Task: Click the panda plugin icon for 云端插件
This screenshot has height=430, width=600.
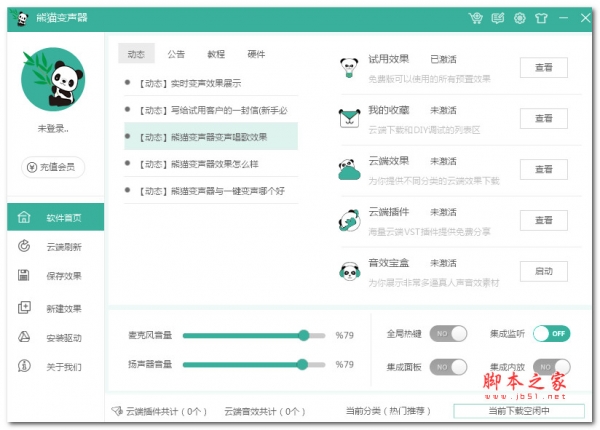Action: tap(349, 220)
